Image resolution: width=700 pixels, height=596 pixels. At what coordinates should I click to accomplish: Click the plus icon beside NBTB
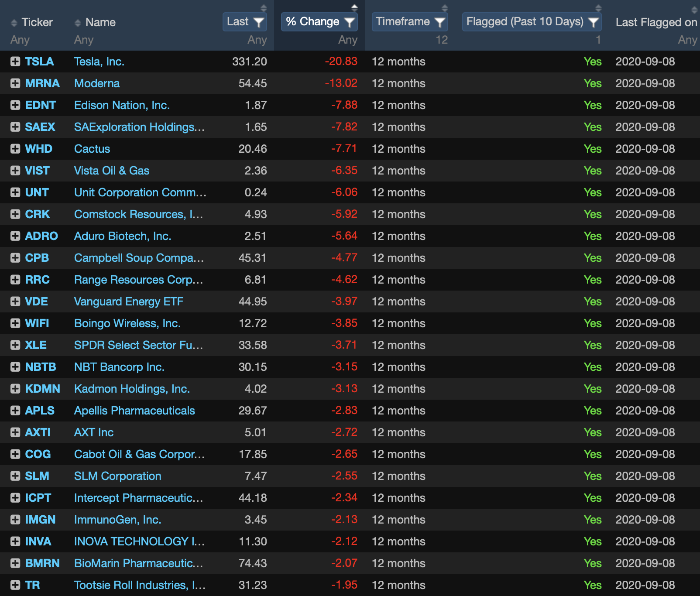tap(15, 367)
